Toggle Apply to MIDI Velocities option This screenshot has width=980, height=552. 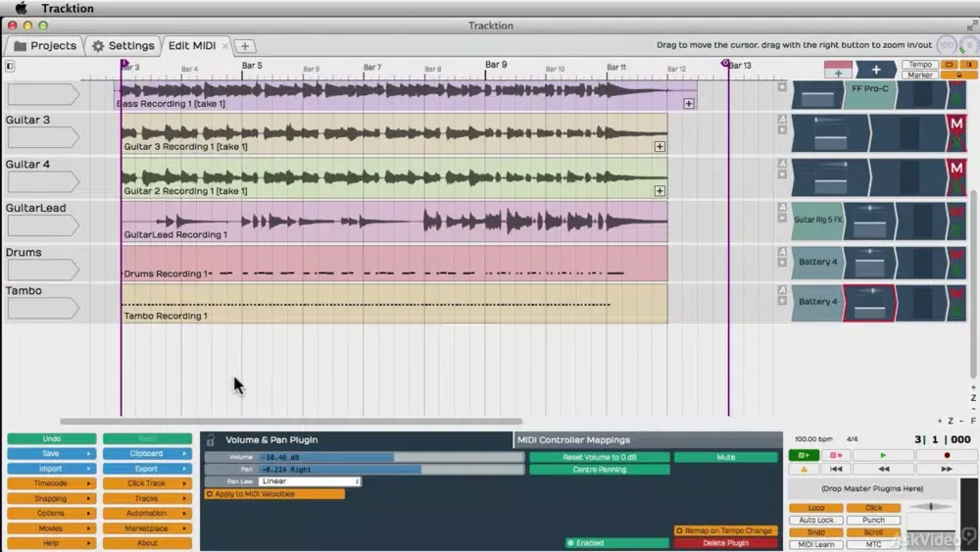click(274, 494)
